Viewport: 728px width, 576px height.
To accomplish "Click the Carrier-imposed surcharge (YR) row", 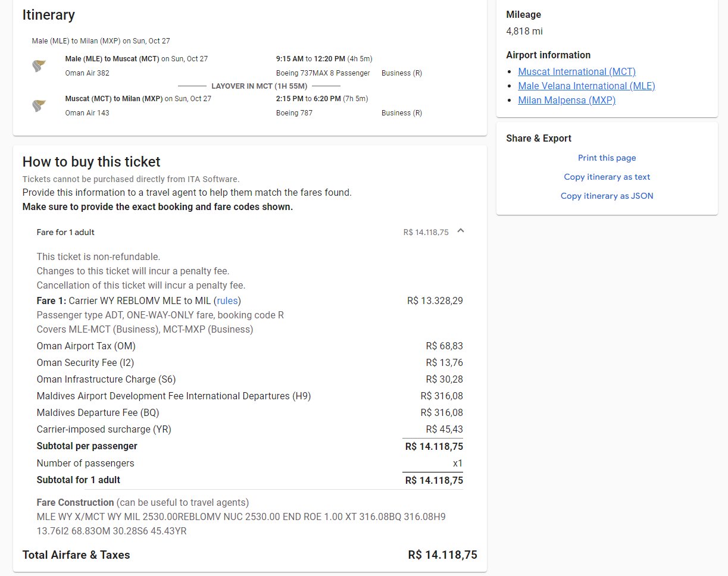I will click(250, 430).
